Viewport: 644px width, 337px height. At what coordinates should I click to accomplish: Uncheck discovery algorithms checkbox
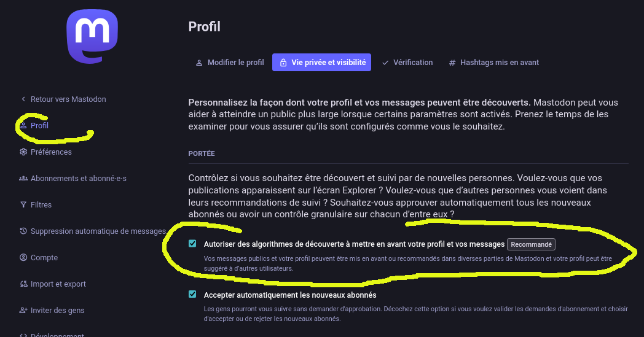192,244
